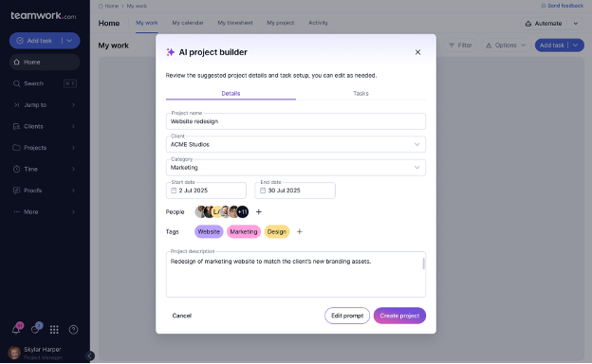Open the Options dropdown chevron
This screenshot has width=592, height=364.
[524, 45]
